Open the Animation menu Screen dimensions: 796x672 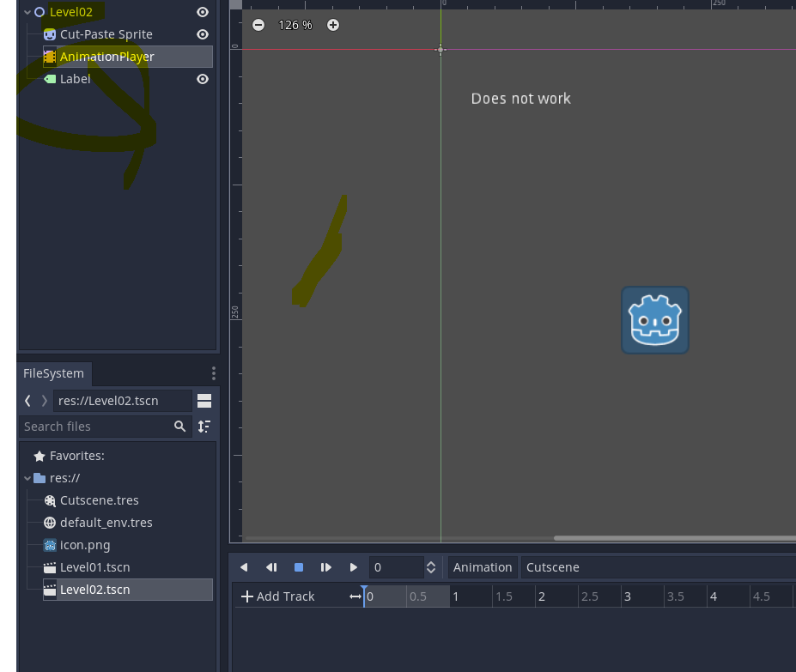482,566
